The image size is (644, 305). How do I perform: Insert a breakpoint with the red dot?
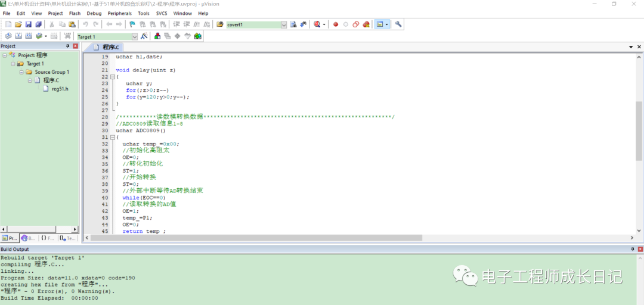point(336,24)
